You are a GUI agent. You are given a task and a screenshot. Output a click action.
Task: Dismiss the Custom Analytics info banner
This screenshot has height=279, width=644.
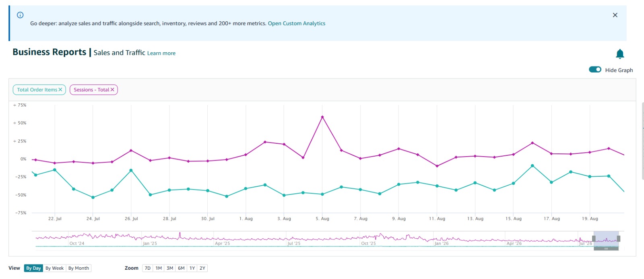[615, 15]
